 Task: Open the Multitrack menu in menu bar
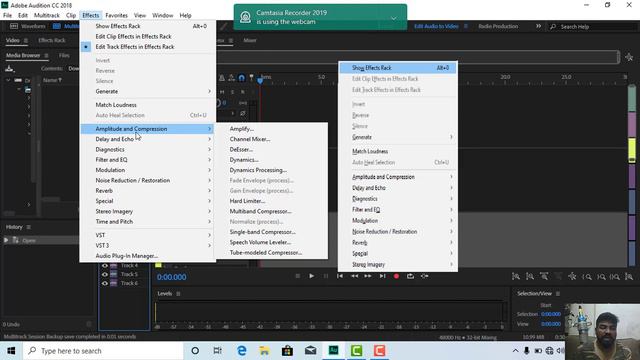[47, 15]
